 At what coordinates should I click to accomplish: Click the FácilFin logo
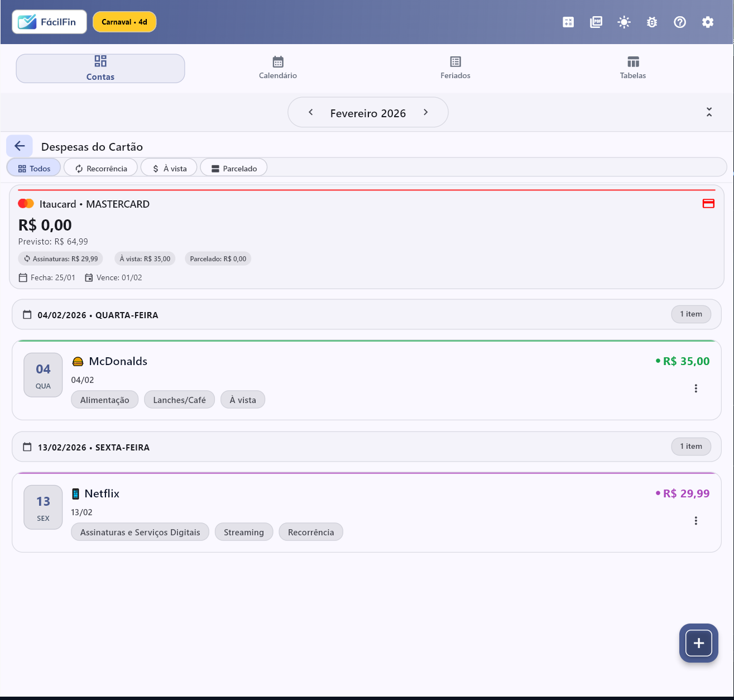(49, 22)
